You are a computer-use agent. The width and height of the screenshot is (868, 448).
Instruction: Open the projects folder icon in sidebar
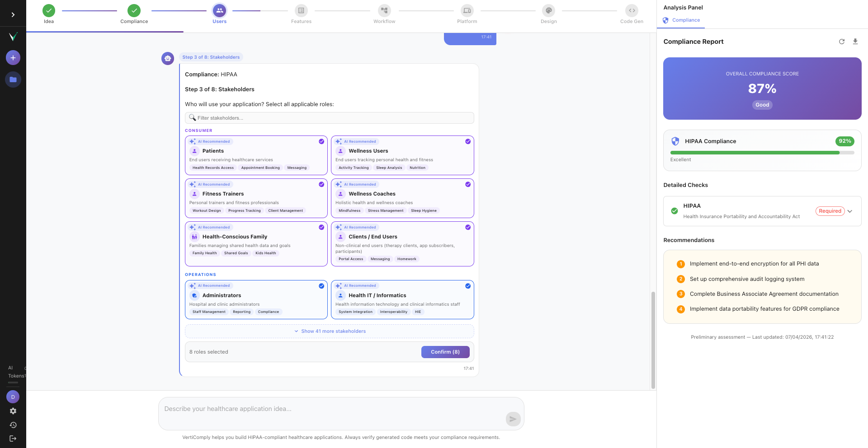[13, 79]
